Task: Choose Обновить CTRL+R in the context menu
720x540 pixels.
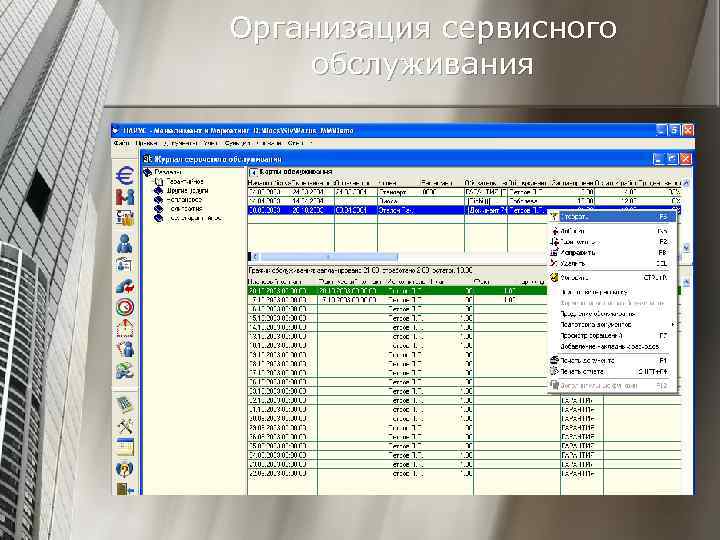Action: coord(612,278)
